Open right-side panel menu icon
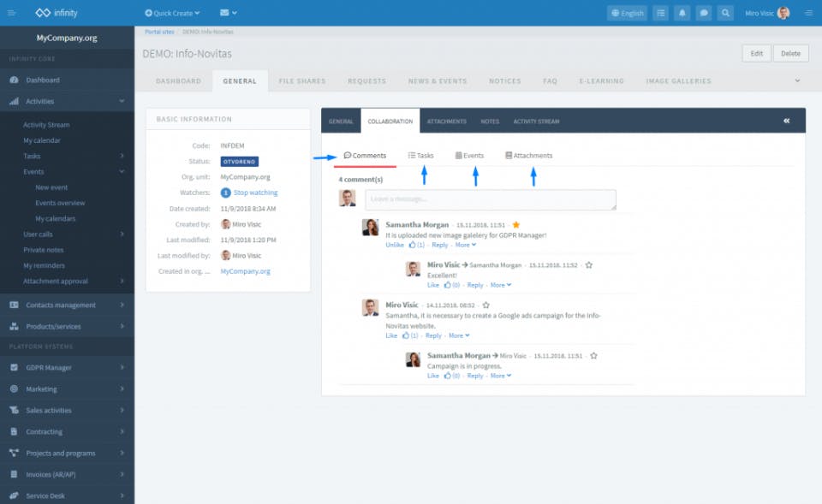Viewport: 822px width, 504px height. 808,13
